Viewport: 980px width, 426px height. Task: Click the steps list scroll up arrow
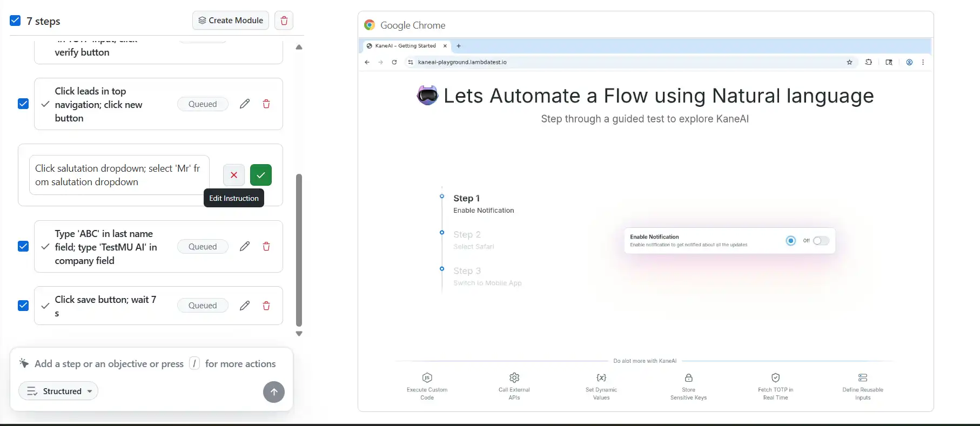coord(299,47)
